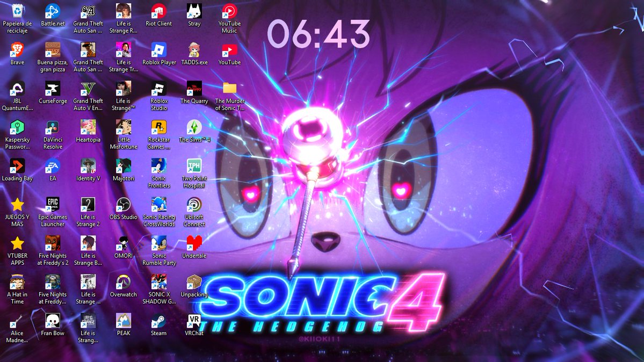Launch Steam from the desktop
Image resolution: width=644 pixels, height=362 pixels.
point(158,321)
